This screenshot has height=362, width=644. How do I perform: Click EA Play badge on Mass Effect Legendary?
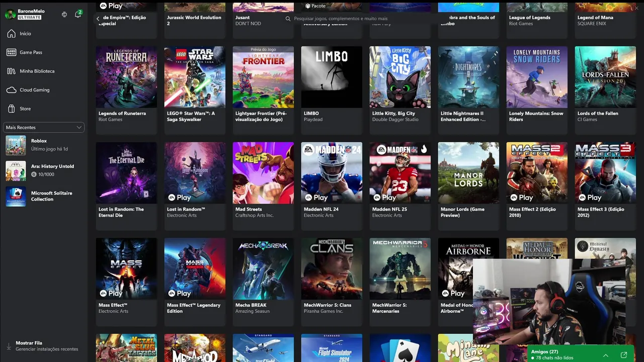point(179,293)
